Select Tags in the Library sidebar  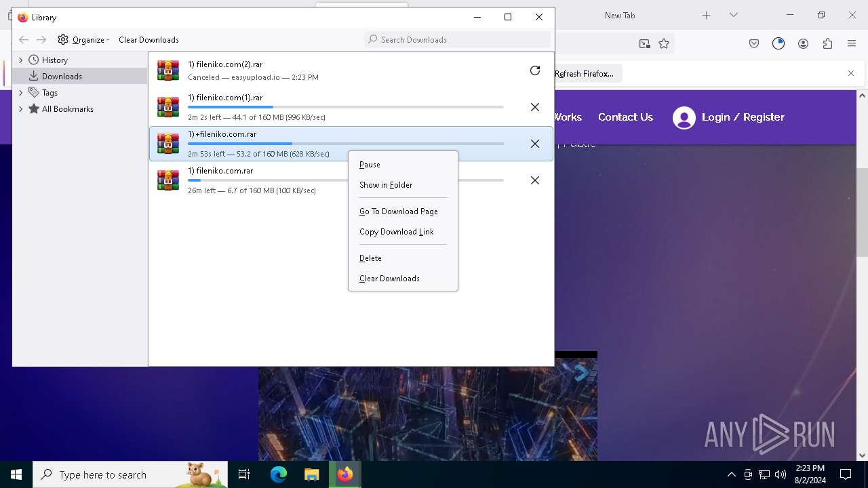click(x=50, y=93)
